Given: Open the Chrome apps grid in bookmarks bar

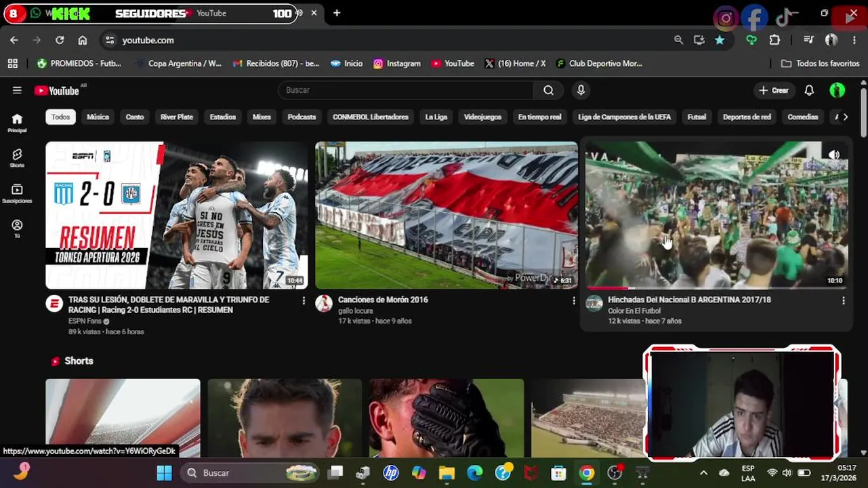Looking at the screenshot, I should [x=12, y=63].
